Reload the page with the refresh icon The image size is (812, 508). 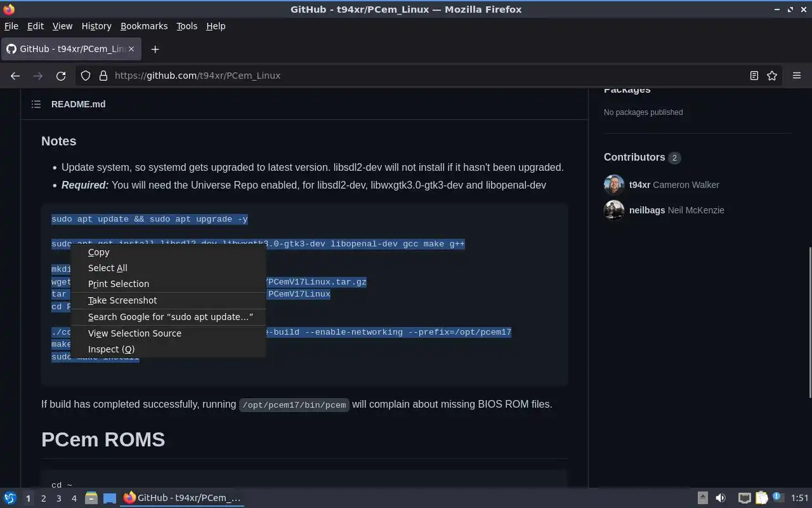tap(61, 76)
